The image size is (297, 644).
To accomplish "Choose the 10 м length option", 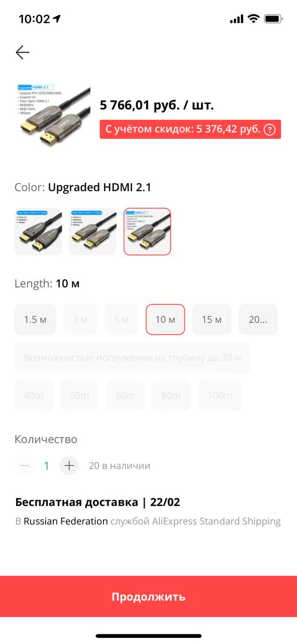I will (165, 319).
